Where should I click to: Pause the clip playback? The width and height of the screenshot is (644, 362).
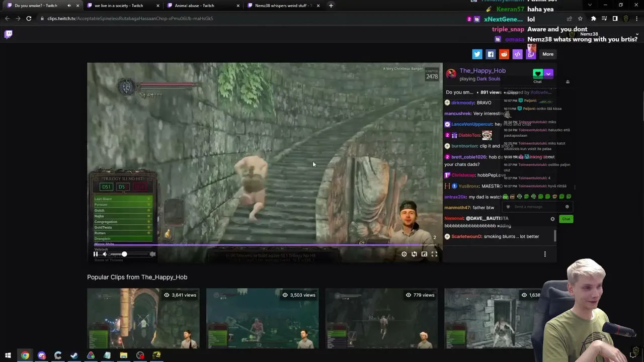click(95, 254)
